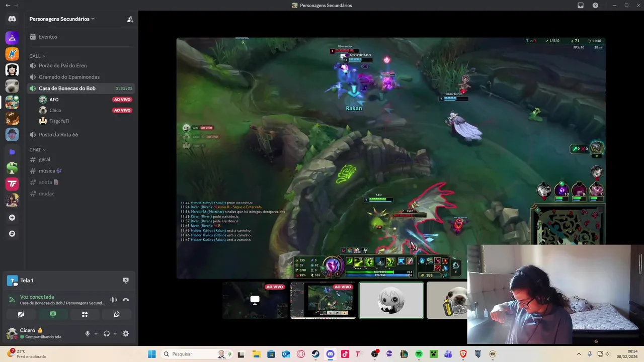644x362 pixels.
Task: Join Porão do Pai do Eren voice channel
Action: pos(80,65)
